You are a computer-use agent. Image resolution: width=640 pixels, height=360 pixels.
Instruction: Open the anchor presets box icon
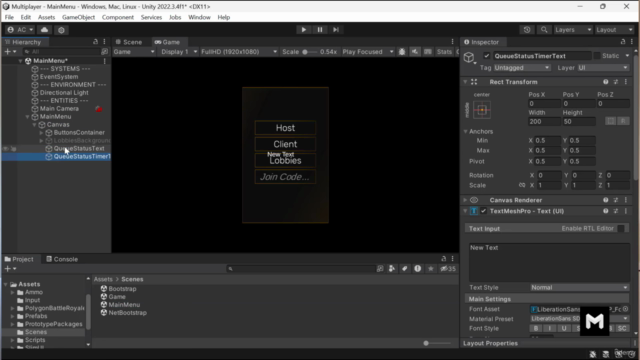point(482,110)
